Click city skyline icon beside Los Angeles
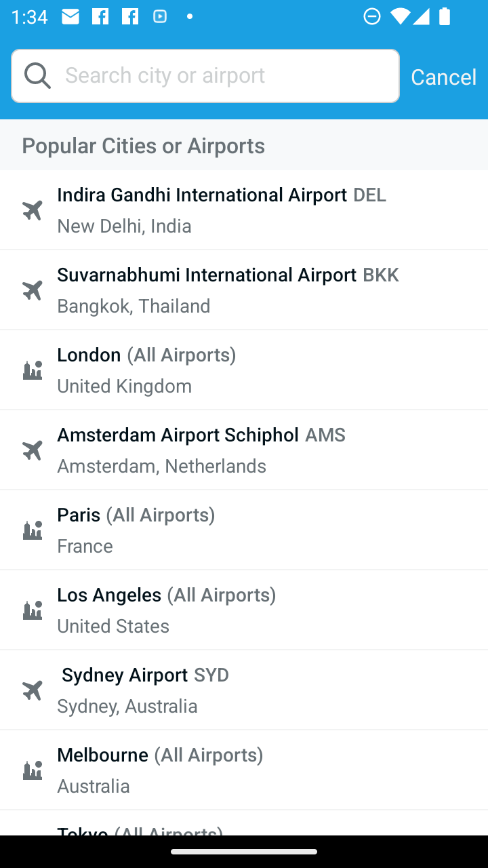 (x=33, y=610)
